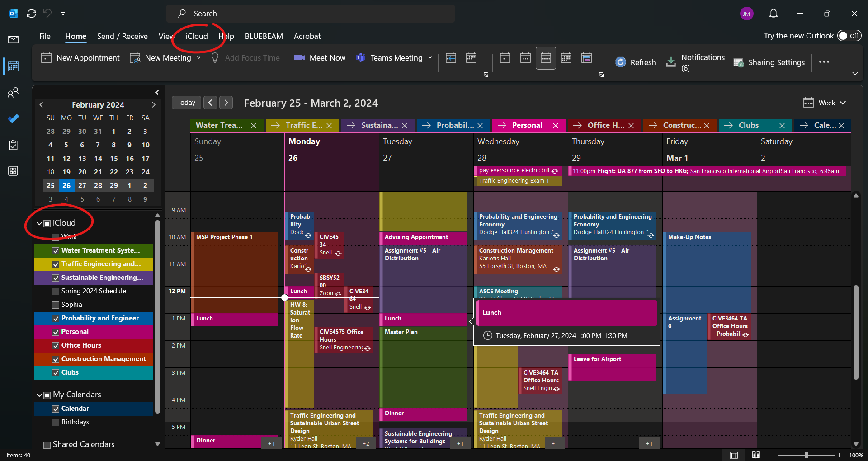868x461 pixels.
Task: Close the Water Treatment calendar tab
Action: [254, 126]
